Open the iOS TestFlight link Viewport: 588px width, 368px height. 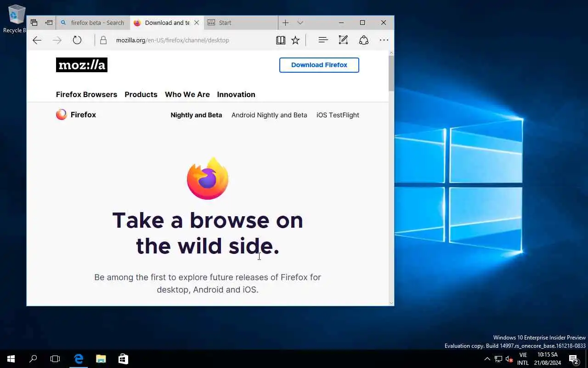338,115
